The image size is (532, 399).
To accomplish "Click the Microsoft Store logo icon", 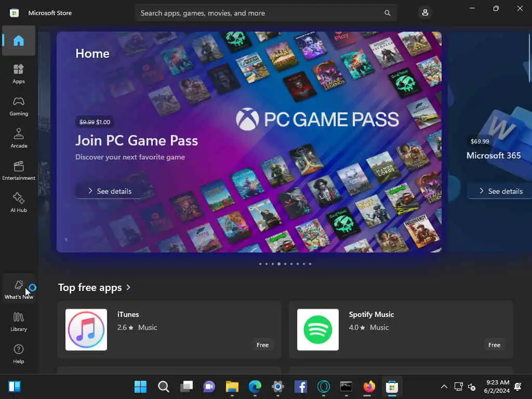I will [x=14, y=13].
